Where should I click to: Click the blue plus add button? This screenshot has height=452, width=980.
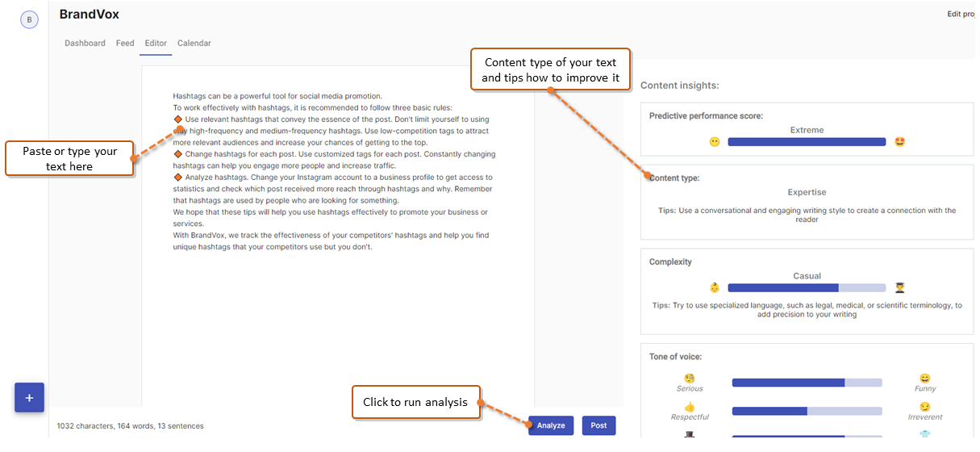tap(29, 398)
